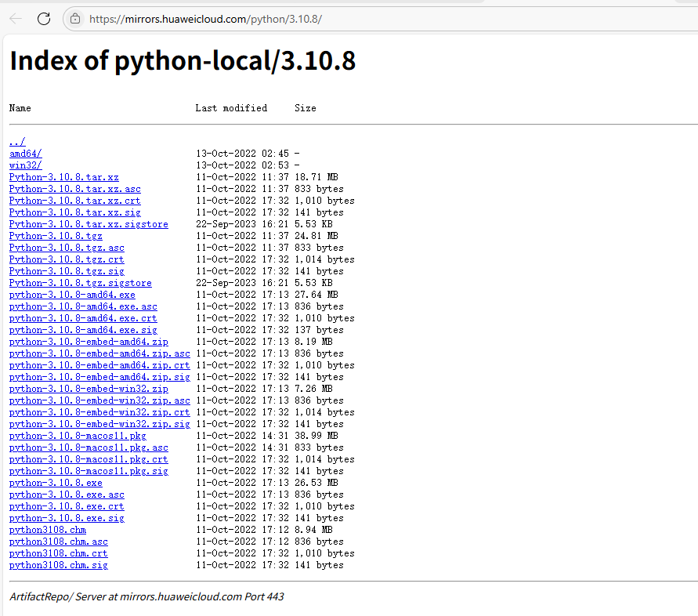The width and height of the screenshot is (698, 616).
Task: Open python-3.10.8-amd64.exe.crt link
Action: (x=83, y=318)
